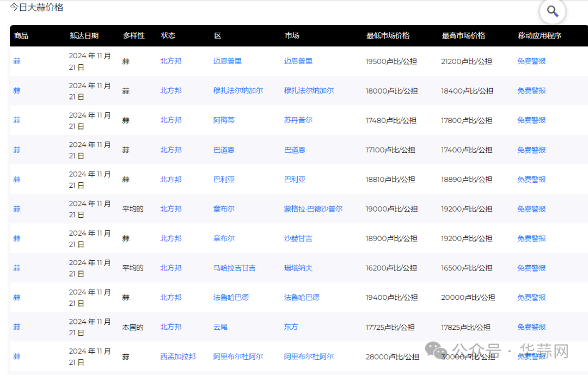Click the 今日大蒜价格 heading
This screenshot has width=588, height=375.
pos(36,8)
